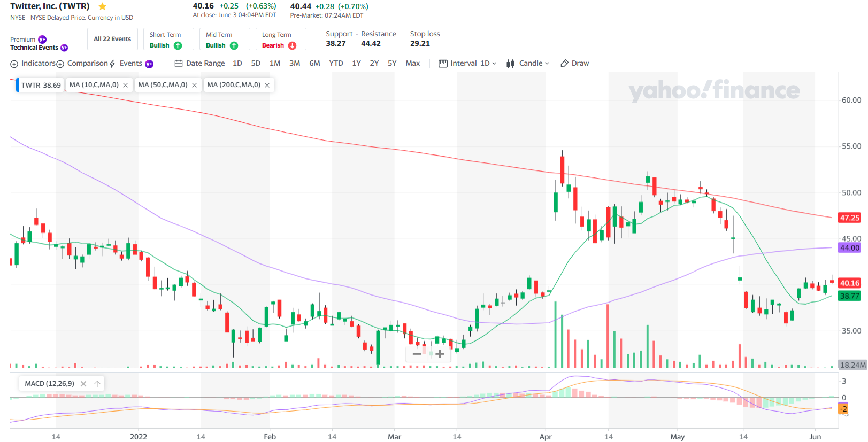The width and height of the screenshot is (868, 442).
Task: Click the Resistance 44.42 value
Action: (371, 43)
